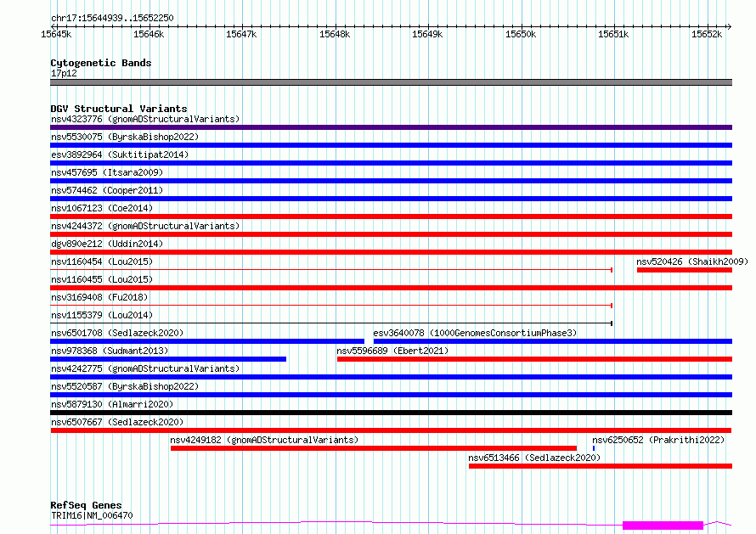Open nsv5596689 Ebert2021 variant label
The image size is (756, 534).
pyautogui.click(x=392, y=351)
